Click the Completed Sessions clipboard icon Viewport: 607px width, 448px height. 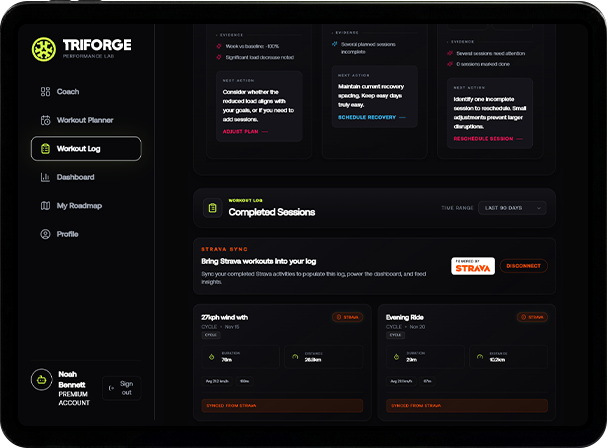(212, 208)
